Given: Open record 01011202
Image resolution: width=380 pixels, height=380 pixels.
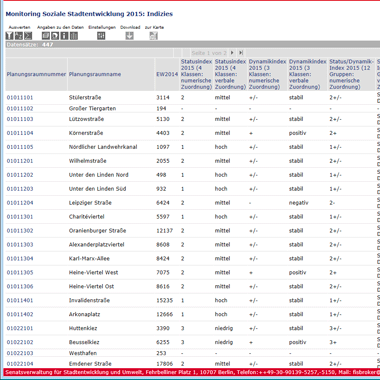Looking at the screenshot, I should 20,175.
